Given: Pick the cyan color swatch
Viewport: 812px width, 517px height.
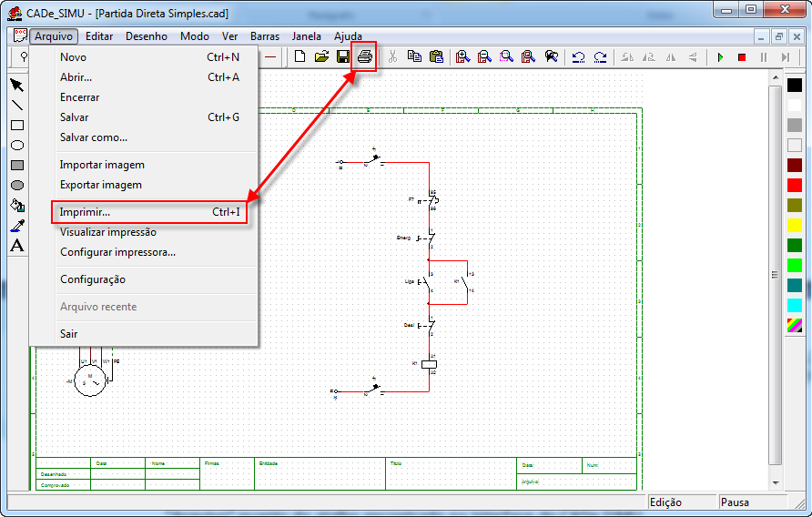Looking at the screenshot, I should [x=795, y=305].
